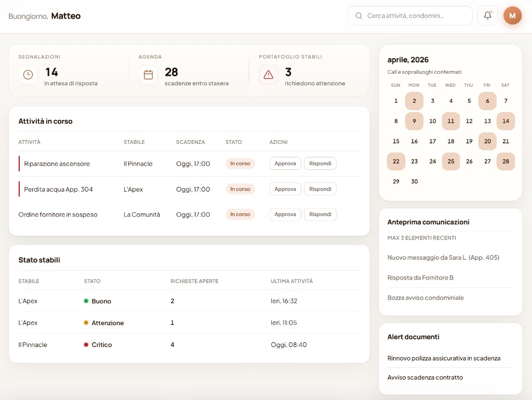This screenshot has height=400, width=532.
Task: Click the magnifier icon in the search bar
Action: pos(358,16)
